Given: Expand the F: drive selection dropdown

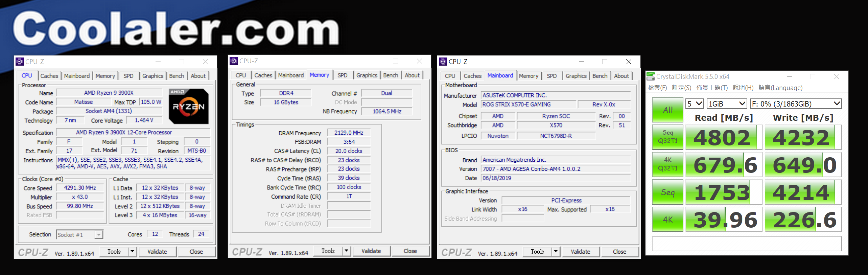Looking at the screenshot, I should tap(796, 104).
